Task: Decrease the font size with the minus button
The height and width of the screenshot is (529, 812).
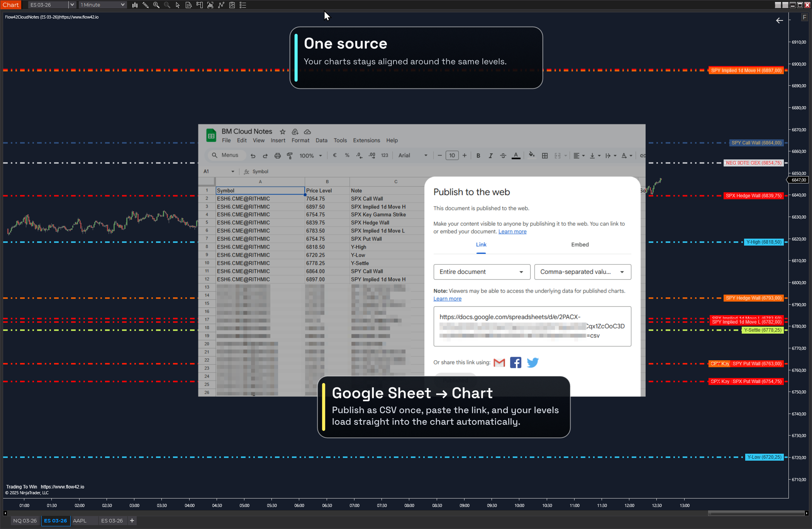Action: pyautogui.click(x=439, y=156)
